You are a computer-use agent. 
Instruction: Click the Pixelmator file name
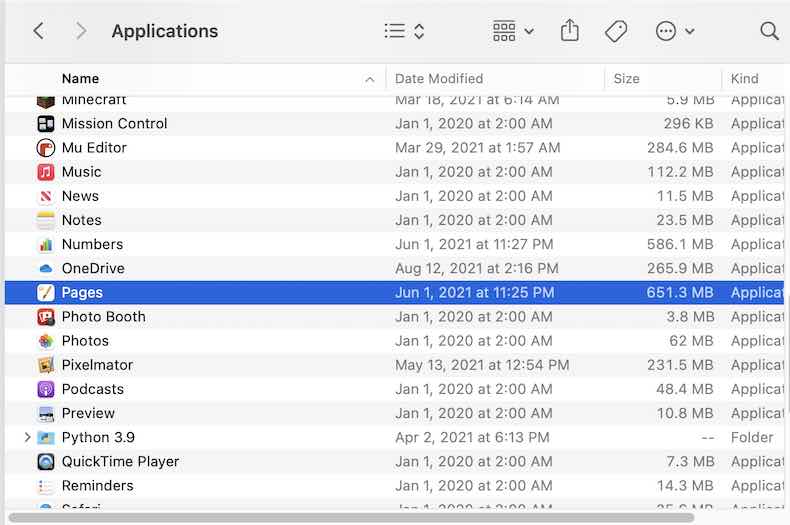(x=97, y=365)
